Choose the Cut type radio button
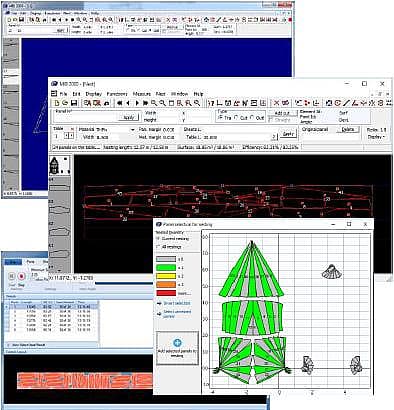This screenshot has height=410, width=394. click(236, 118)
